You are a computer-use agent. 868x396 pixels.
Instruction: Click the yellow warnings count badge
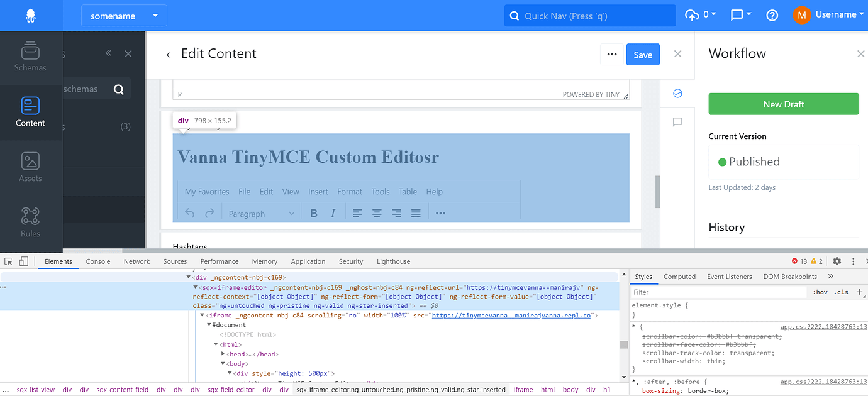tap(816, 261)
